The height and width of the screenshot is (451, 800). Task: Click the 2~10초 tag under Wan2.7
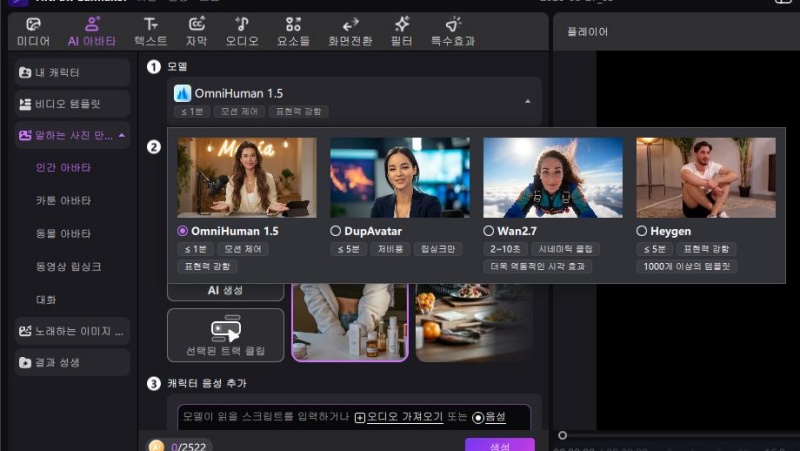(505, 249)
